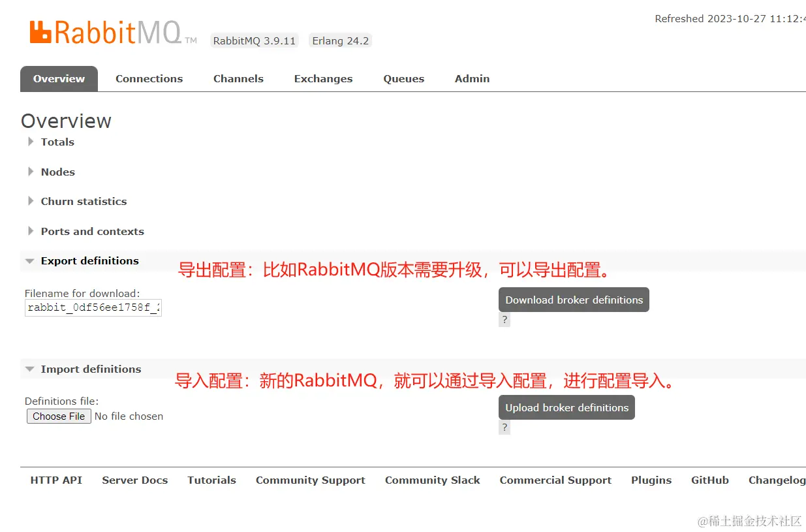Open the GitHub link

[x=710, y=480]
